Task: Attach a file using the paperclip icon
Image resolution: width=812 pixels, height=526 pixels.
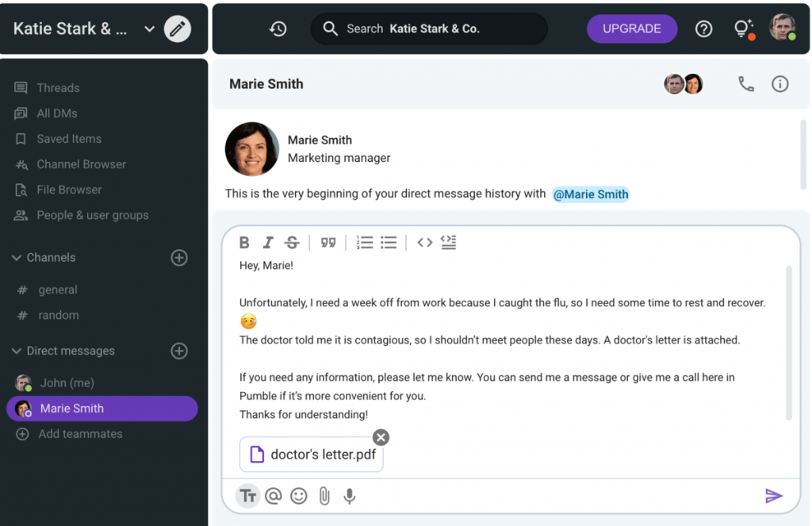Action: point(324,496)
